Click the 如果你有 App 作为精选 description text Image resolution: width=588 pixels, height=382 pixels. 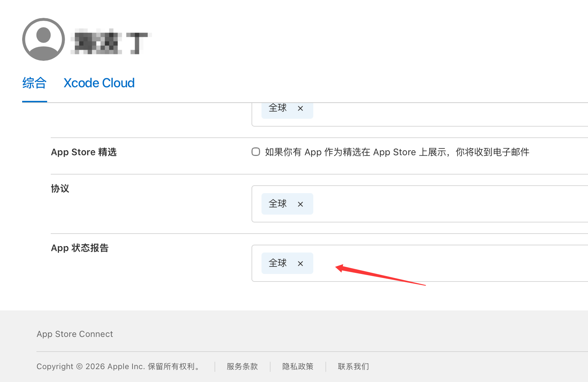point(397,152)
